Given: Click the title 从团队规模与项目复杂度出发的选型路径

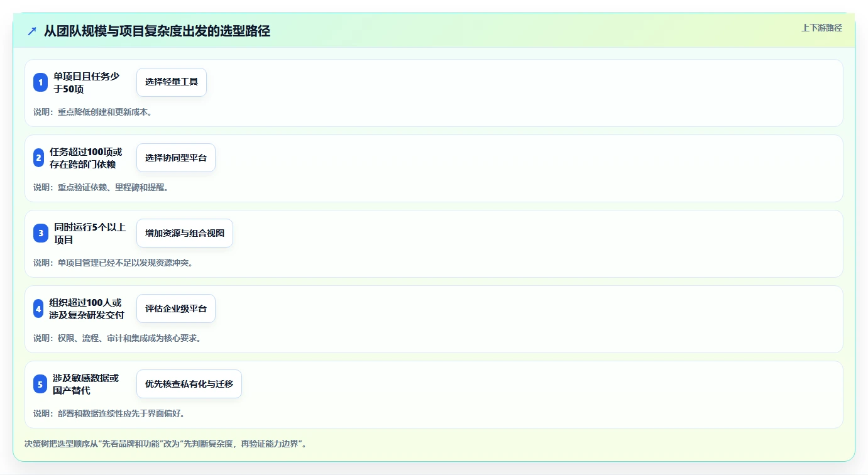Looking at the screenshot, I should point(157,31).
